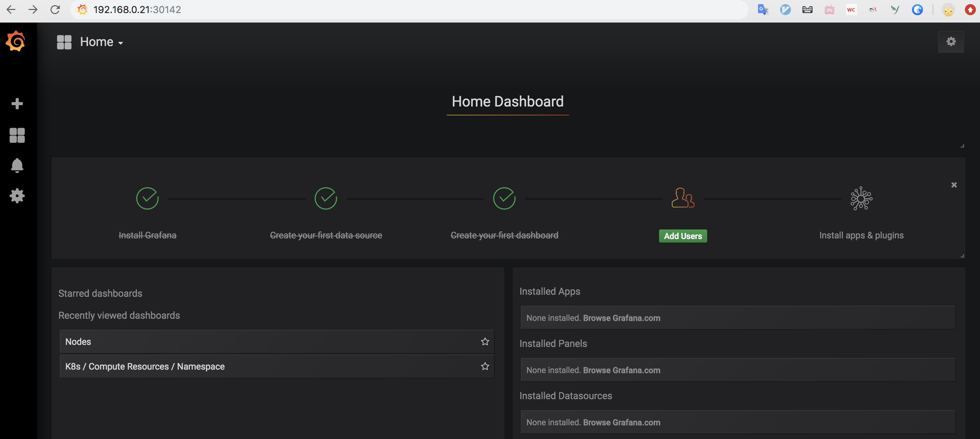Click the Create your first data source step

[326, 235]
